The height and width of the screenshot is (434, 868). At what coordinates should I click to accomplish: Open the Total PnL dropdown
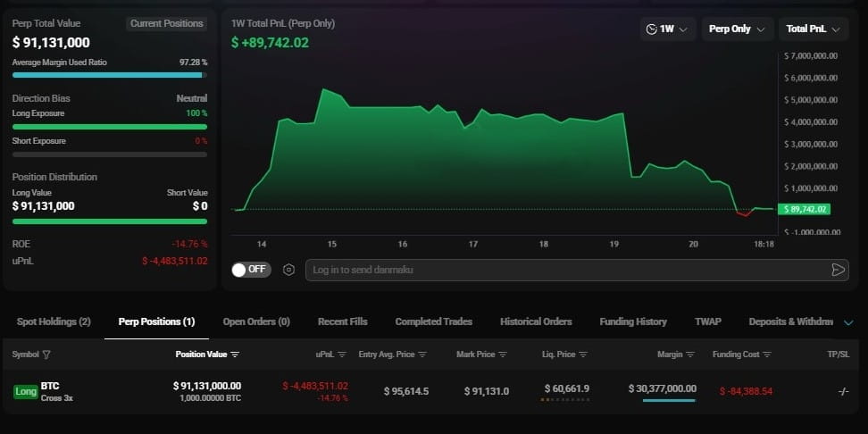pyautogui.click(x=813, y=29)
